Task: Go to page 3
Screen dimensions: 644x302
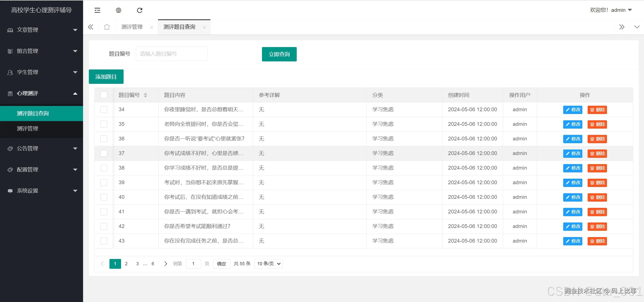Action: coord(137,264)
